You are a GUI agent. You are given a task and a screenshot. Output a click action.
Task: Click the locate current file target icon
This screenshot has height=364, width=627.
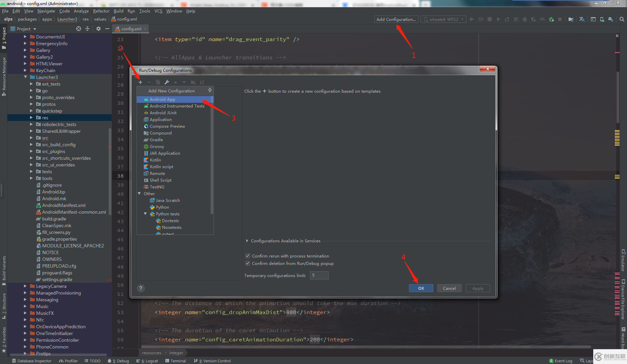(79, 29)
